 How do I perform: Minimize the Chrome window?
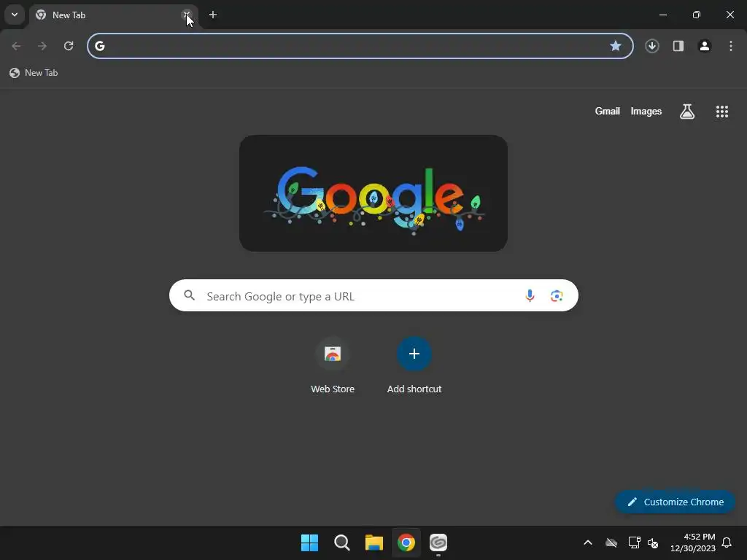(x=662, y=15)
